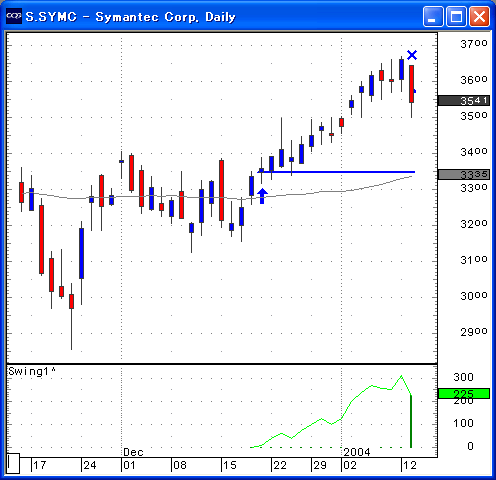The image size is (496, 480).
Task: Click the blue up-arrow buy signal marker
Action: pyautogui.click(x=262, y=196)
